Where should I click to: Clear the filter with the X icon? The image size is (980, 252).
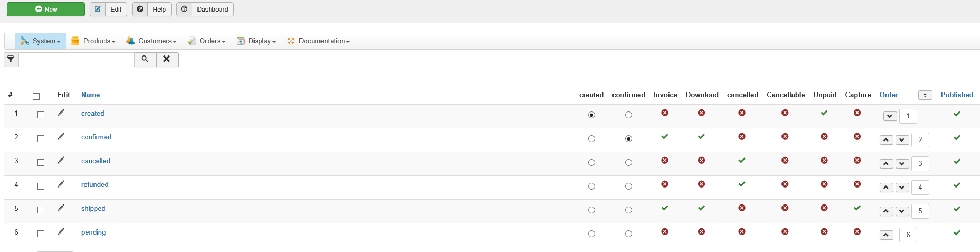(167, 59)
